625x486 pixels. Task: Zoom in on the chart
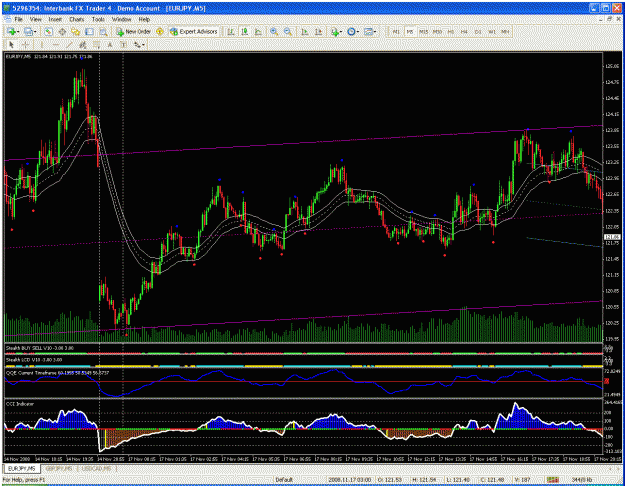(274, 31)
